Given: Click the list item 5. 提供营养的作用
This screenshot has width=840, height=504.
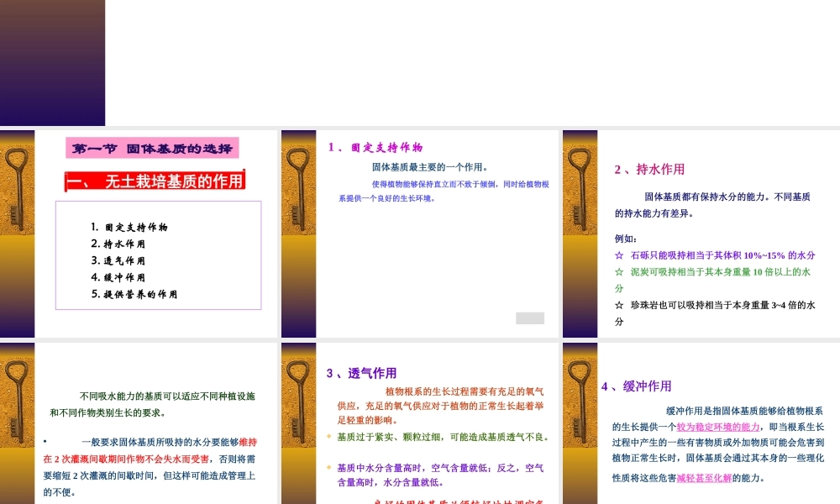Looking at the screenshot, I should pos(134,294).
